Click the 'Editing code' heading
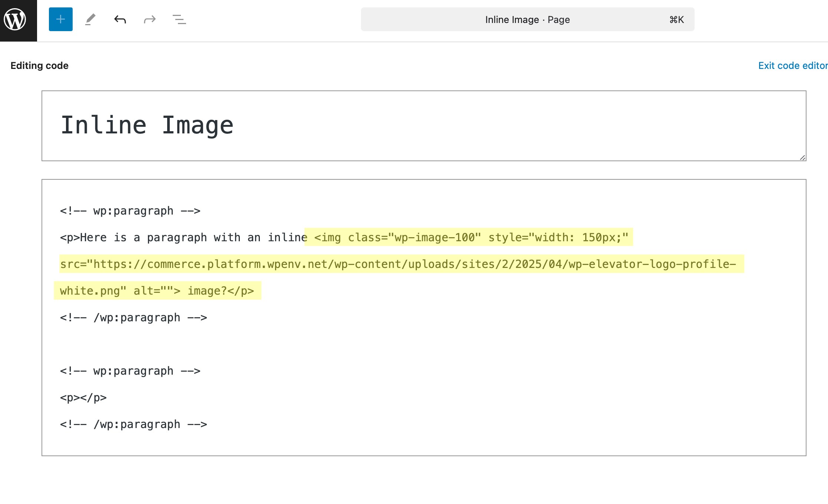828x504 pixels. pyautogui.click(x=39, y=66)
